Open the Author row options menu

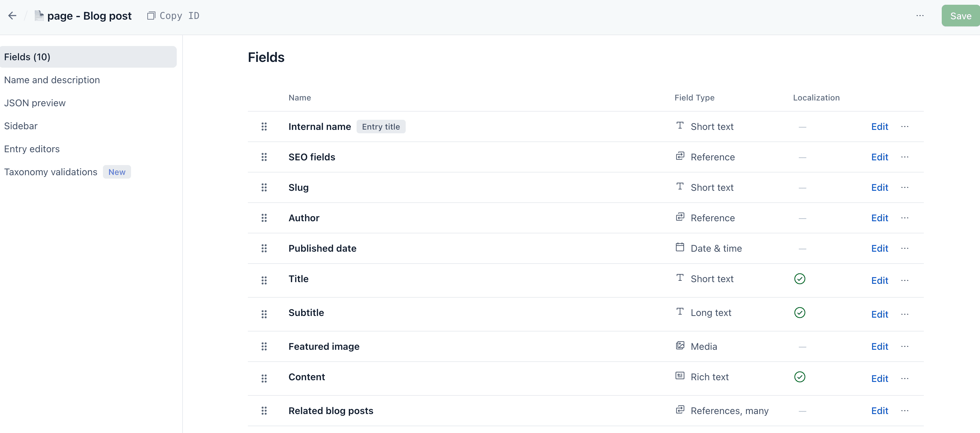(905, 218)
